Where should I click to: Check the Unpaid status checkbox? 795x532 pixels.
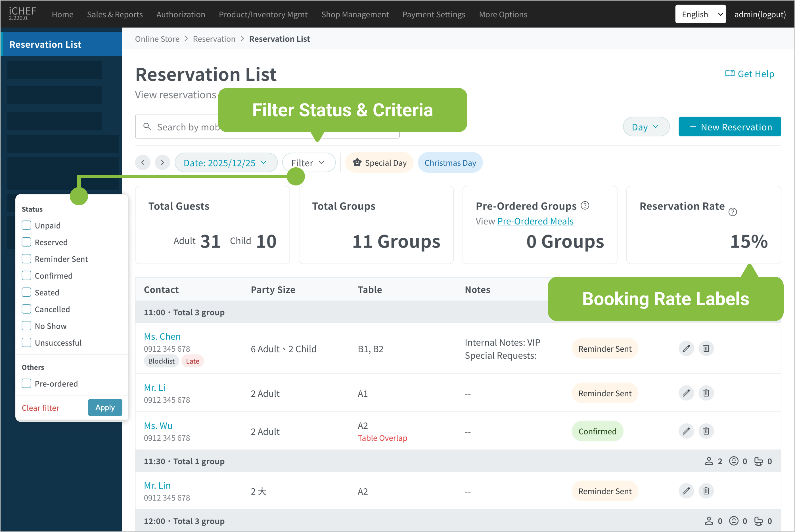[26, 225]
